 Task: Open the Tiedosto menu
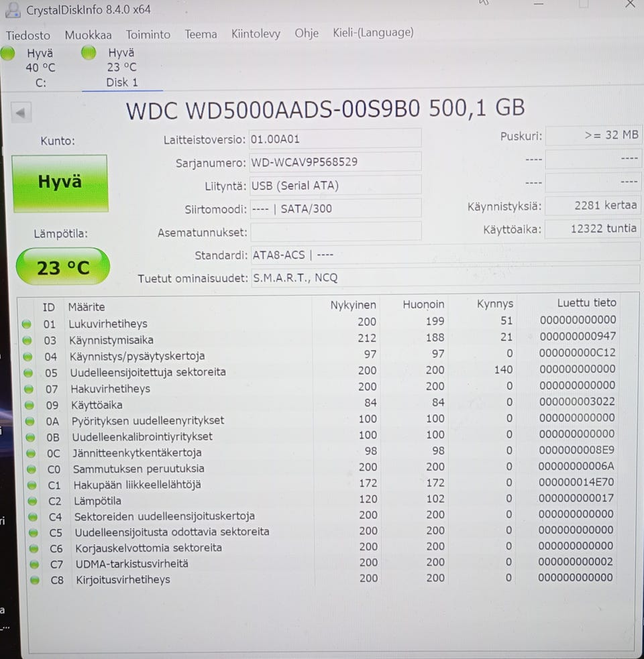coord(28,36)
